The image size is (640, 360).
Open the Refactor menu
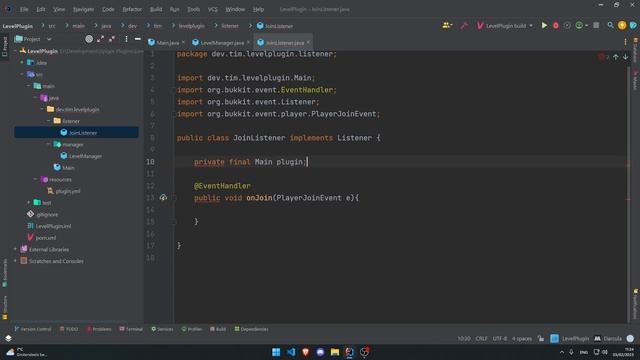132,9
